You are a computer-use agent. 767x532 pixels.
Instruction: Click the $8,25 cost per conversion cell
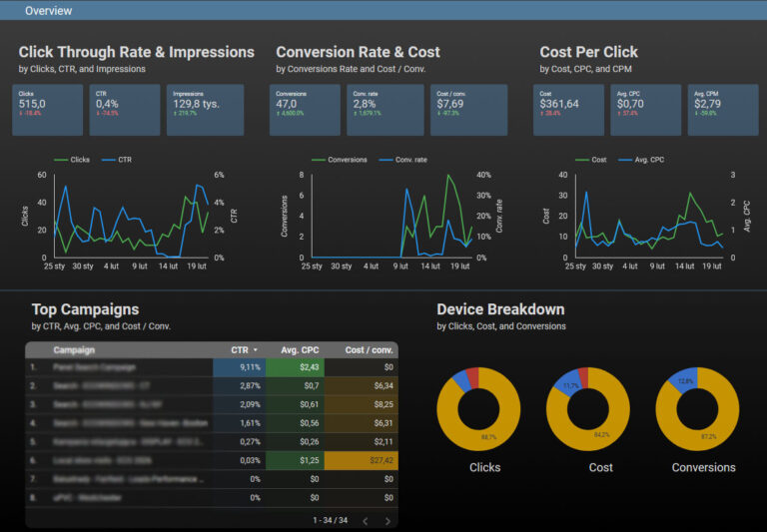[361, 404]
